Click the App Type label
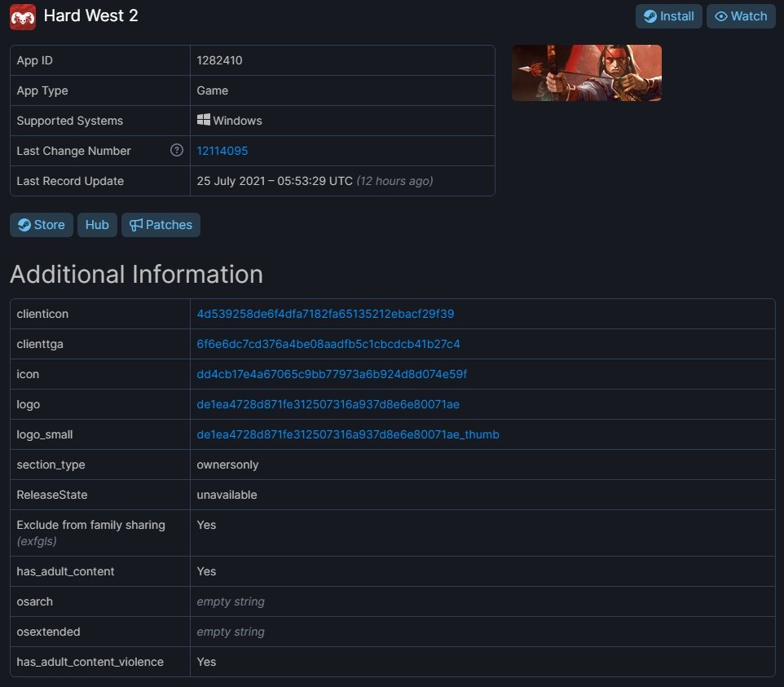The image size is (784, 687). (42, 90)
